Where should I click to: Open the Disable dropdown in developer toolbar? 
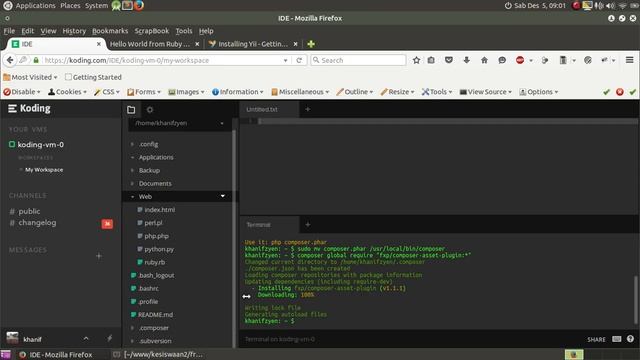coord(22,92)
